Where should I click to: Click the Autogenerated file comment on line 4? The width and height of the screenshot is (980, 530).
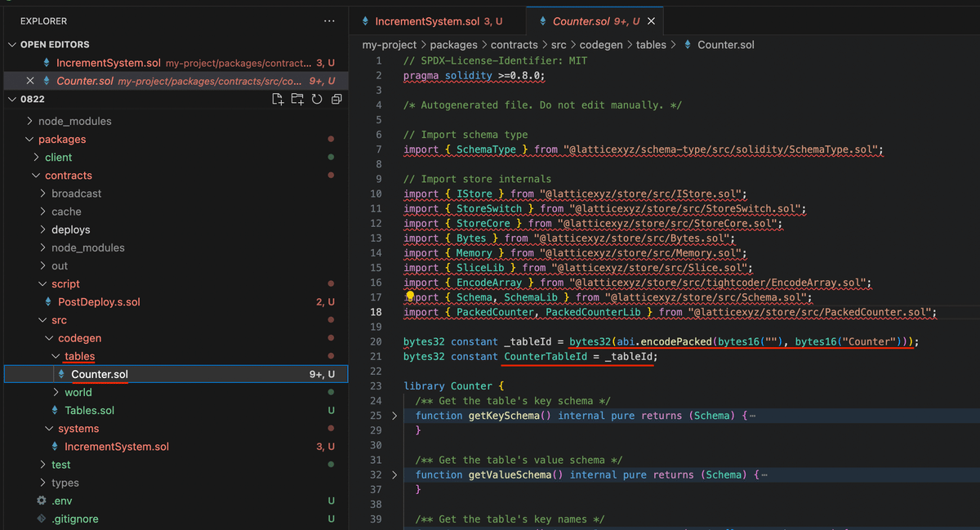[x=542, y=105]
